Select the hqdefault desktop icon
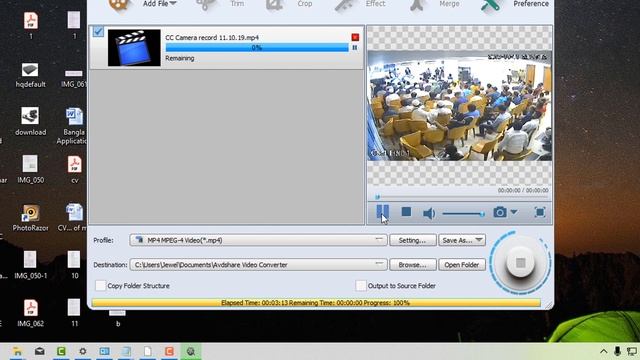Screen dimensions: 640x360 pyautogui.click(x=30, y=75)
